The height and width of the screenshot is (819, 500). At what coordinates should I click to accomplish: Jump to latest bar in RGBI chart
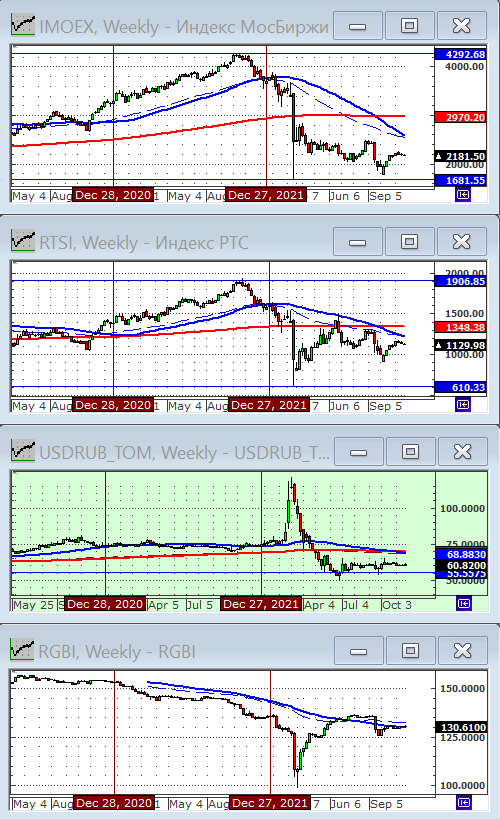463,802
